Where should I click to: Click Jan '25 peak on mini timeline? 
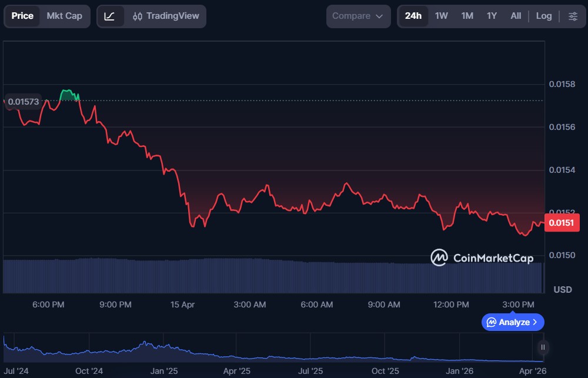[x=143, y=342]
